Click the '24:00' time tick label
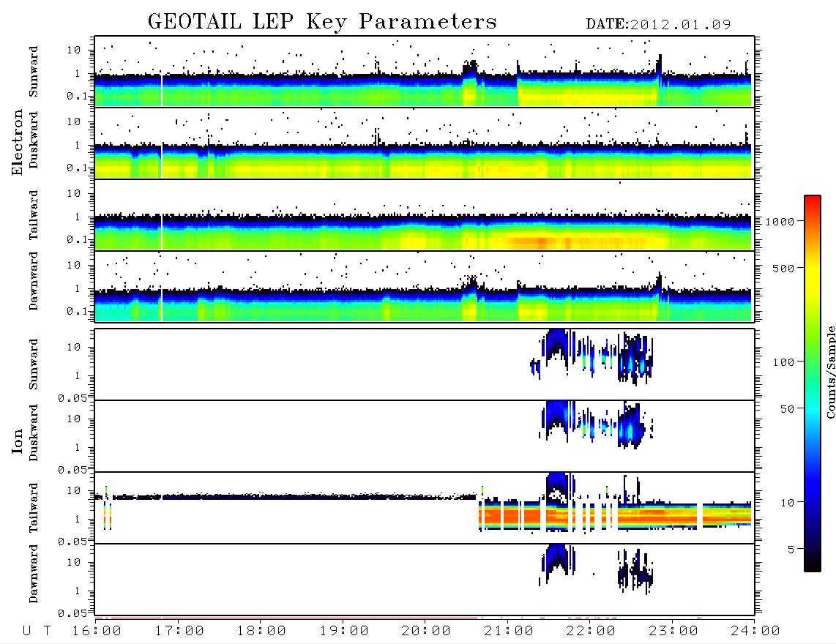 click(755, 632)
